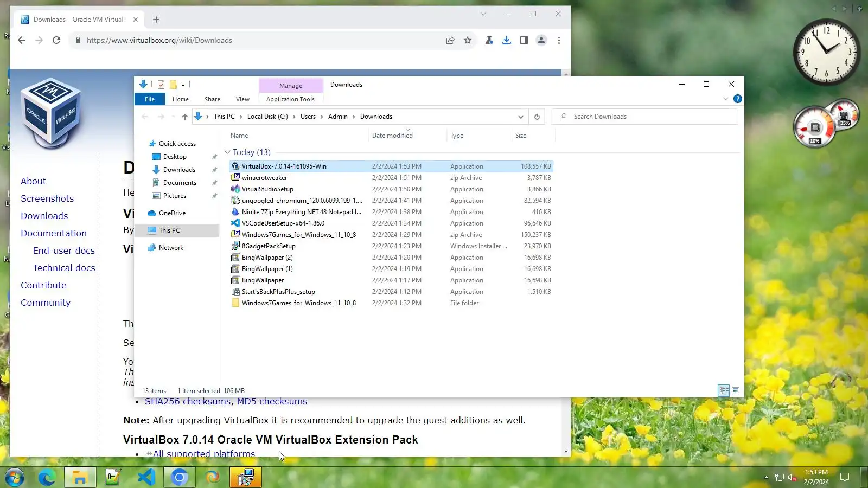Open Explorer help question mark icon

pyautogui.click(x=738, y=99)
